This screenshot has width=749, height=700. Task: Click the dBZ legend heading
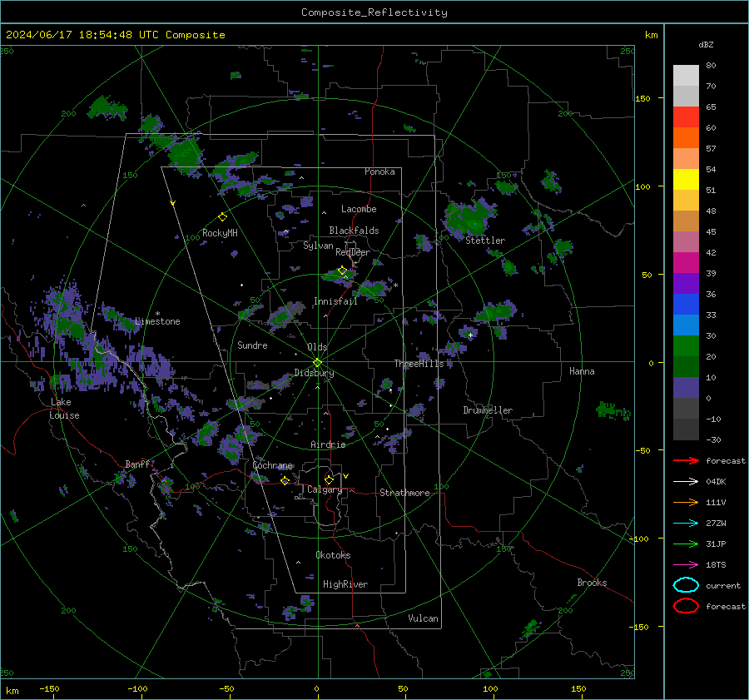(x=706, y=44)
